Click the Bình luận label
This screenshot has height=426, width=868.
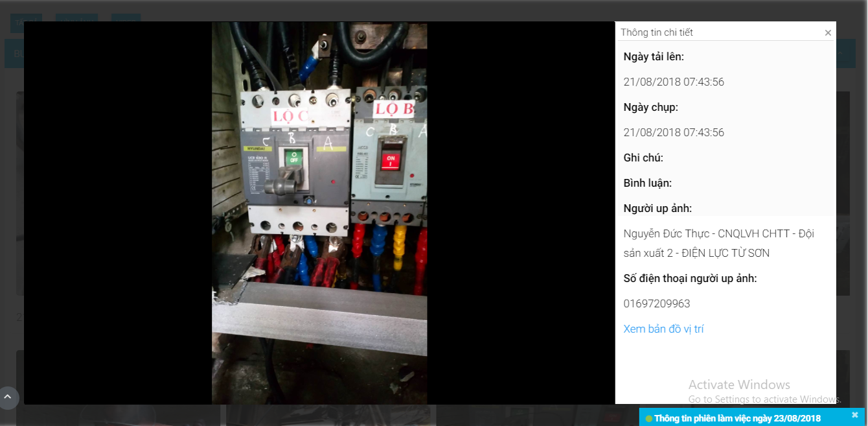pyautogui.click(x=647, y=183)
